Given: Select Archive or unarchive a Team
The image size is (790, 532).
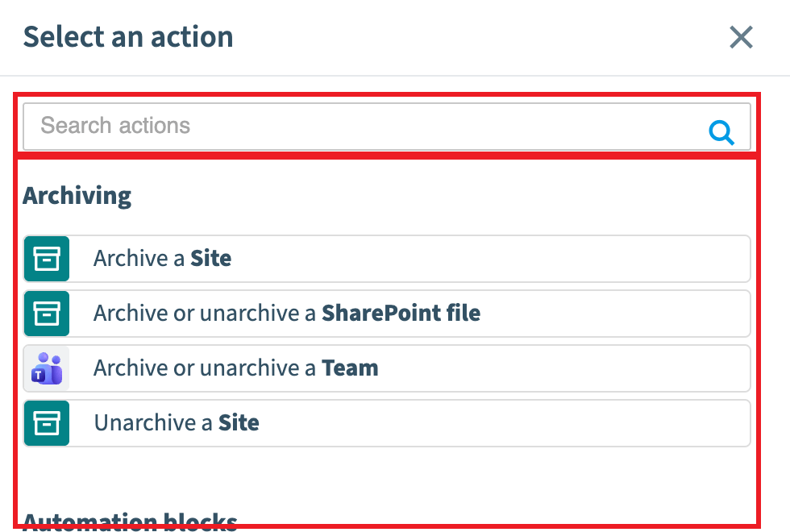Looking at the screenshot, I should click(x=387, y=368).
